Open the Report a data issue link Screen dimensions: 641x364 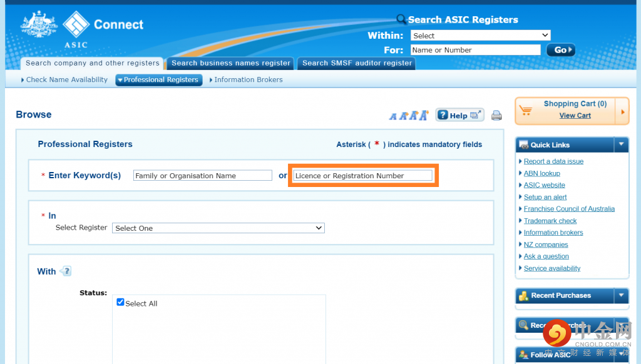(x=553, y=161)
